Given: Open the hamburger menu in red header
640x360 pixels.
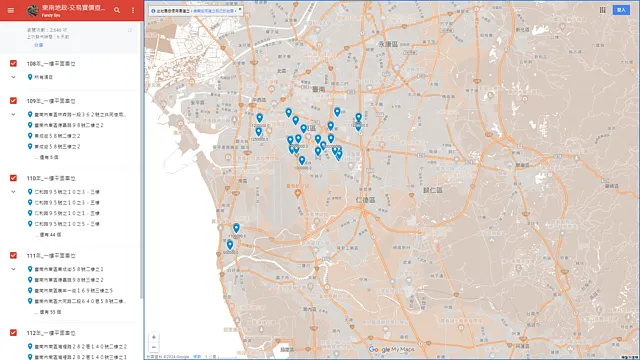Looking at the screenshot, I should click(x=11, y=10).
